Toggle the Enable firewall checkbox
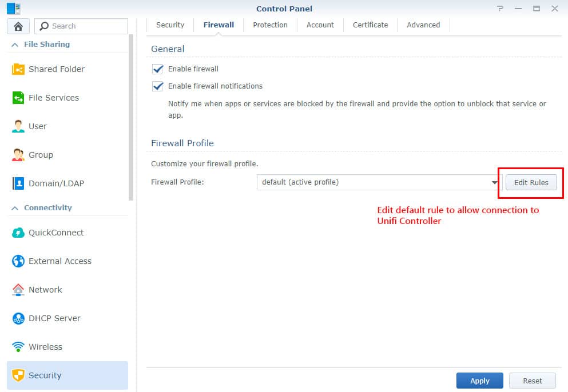Screen dimensions: 568x392 click(158, 69)
